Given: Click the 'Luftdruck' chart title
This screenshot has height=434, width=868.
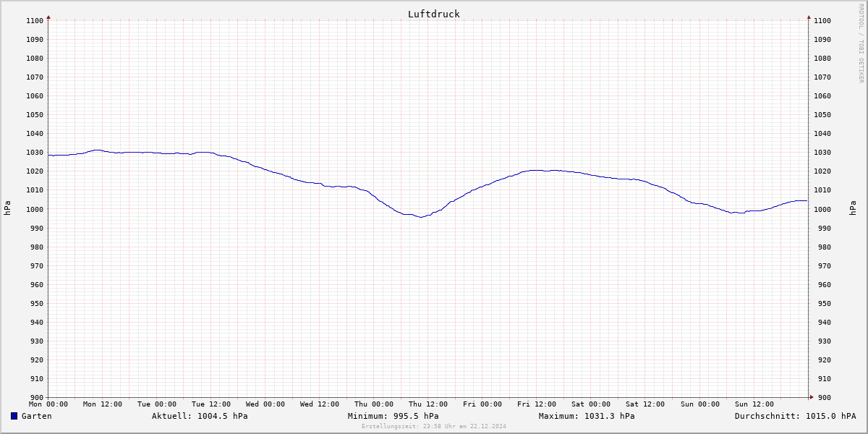Looking at the screenshot, I should click(434, 14).
